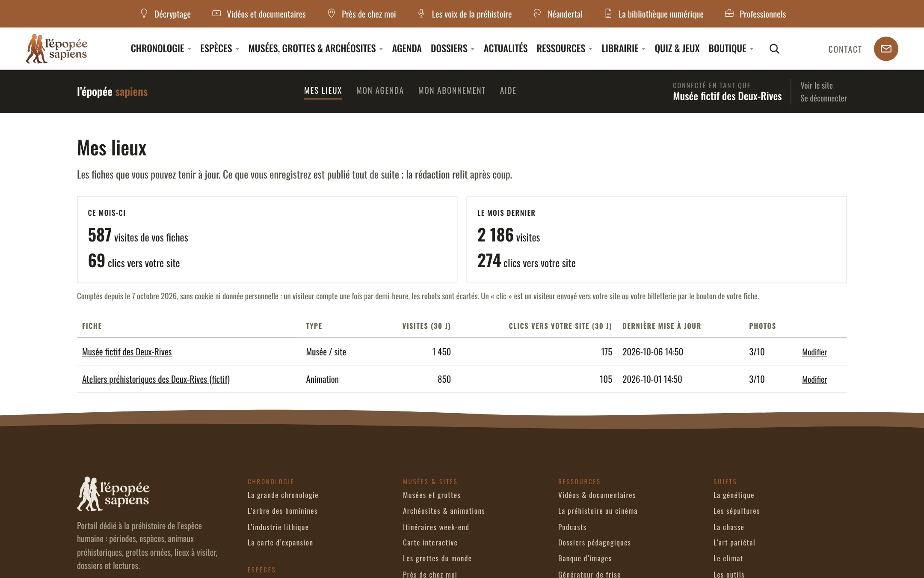The height and width of the screenshot is (578, 924).
Task: Open Podcasts in the footer Ressources
Action: pos(572,527)
